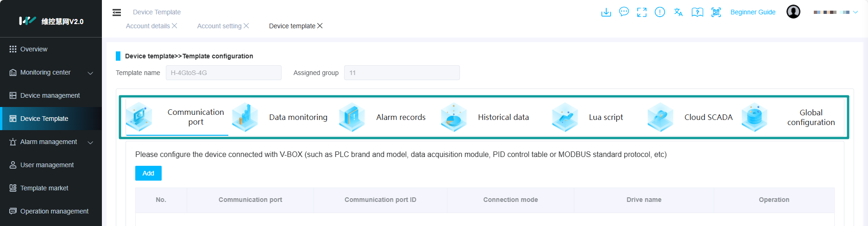Screen dimensions: 868x226
Task: Open the Beginner Guide link
Action: click(x=753, y=13)
